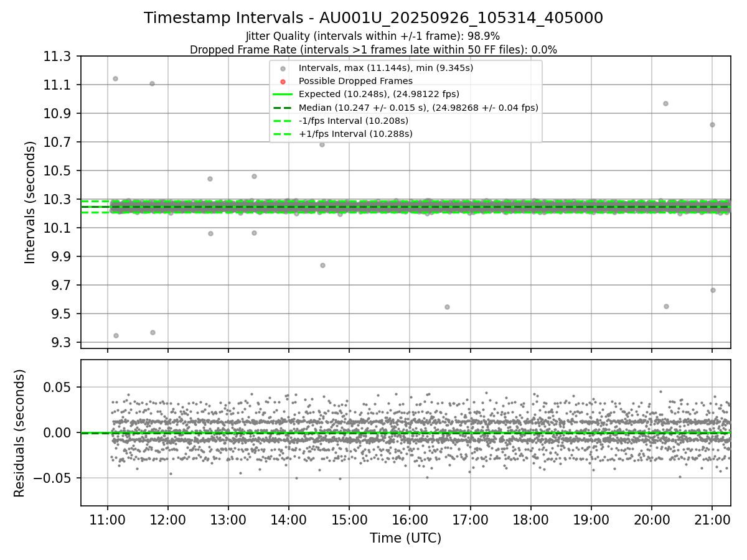The image size is (747, 560).
Task: Click the Residuals (seconds) axis label
Action: point(20,433)
